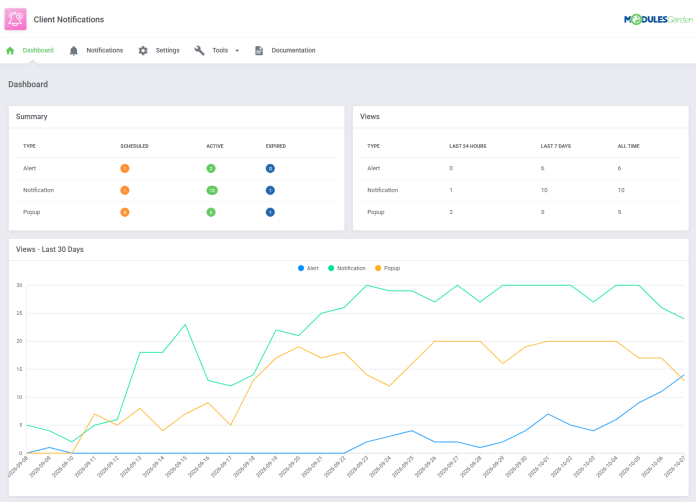Click the Views panel heading
The height and width of the screenshot is (502, 696).
pos(370,117)
